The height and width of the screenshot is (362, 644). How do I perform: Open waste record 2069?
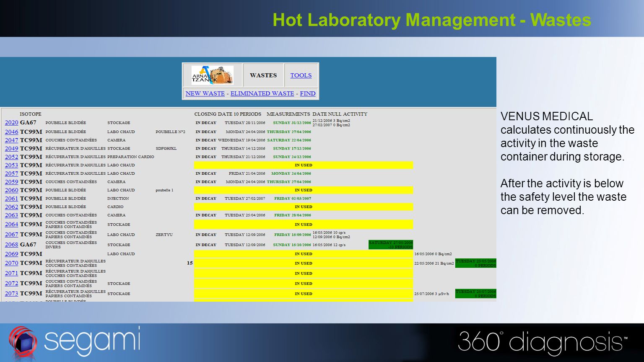11,254
